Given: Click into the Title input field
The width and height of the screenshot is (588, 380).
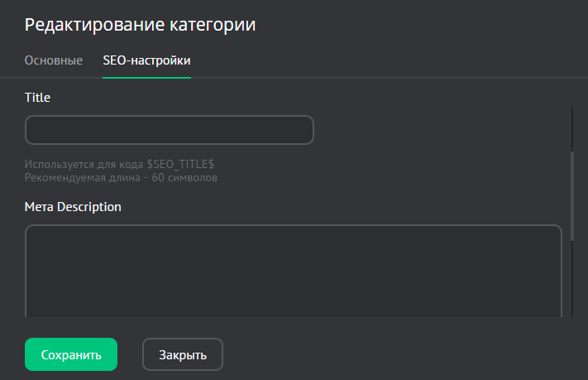Looking at the screenshot, I should pyautogui.click(x=170, y=130).
